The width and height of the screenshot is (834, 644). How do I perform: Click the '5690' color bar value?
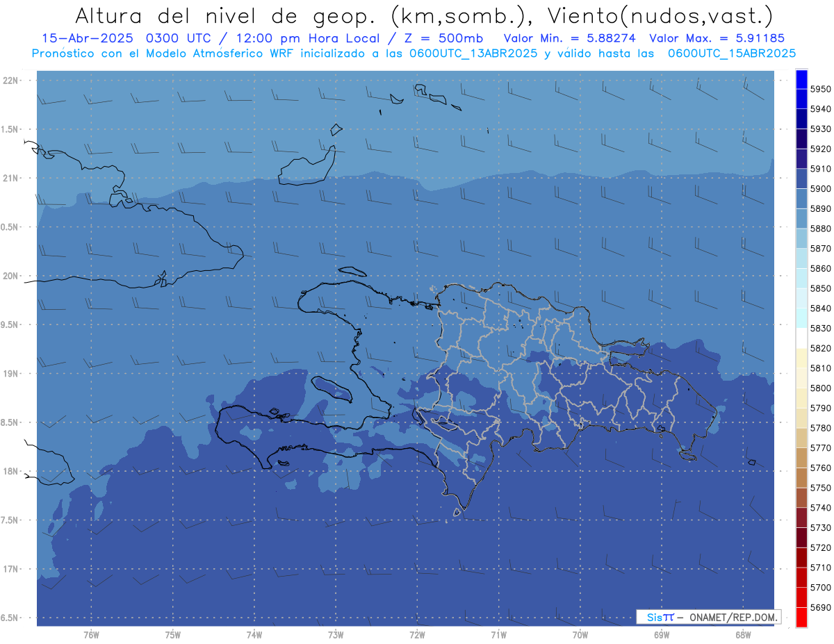tap(821, 607)
